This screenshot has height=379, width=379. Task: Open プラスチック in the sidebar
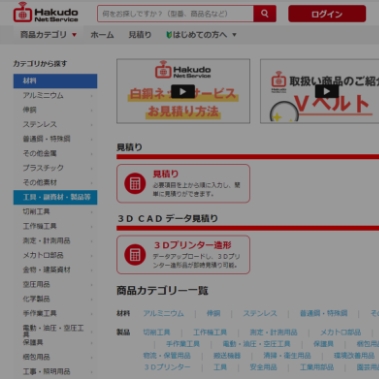point(55,168)
